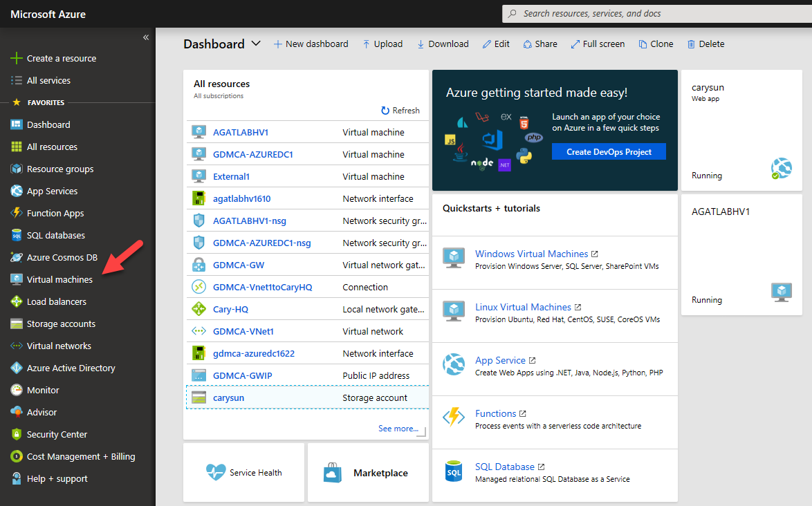Click the Cost Management + Billing icon
The height and width of the screenshot is (506, 812).
point(17,456)
